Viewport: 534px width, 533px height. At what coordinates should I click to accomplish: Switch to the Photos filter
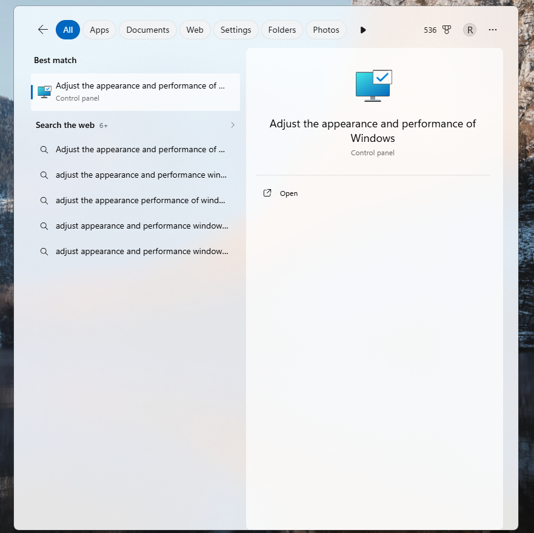pos(326,30)
